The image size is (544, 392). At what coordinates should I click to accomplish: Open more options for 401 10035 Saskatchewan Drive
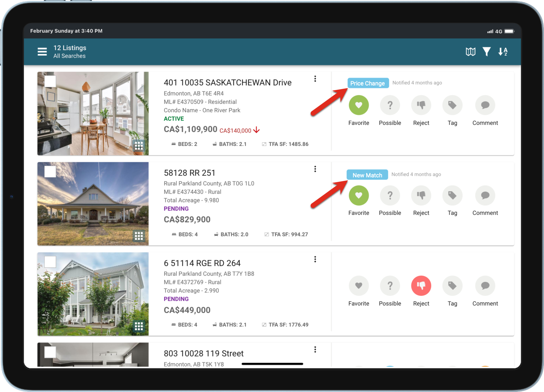pyautogui.click(x=315, y=79)
